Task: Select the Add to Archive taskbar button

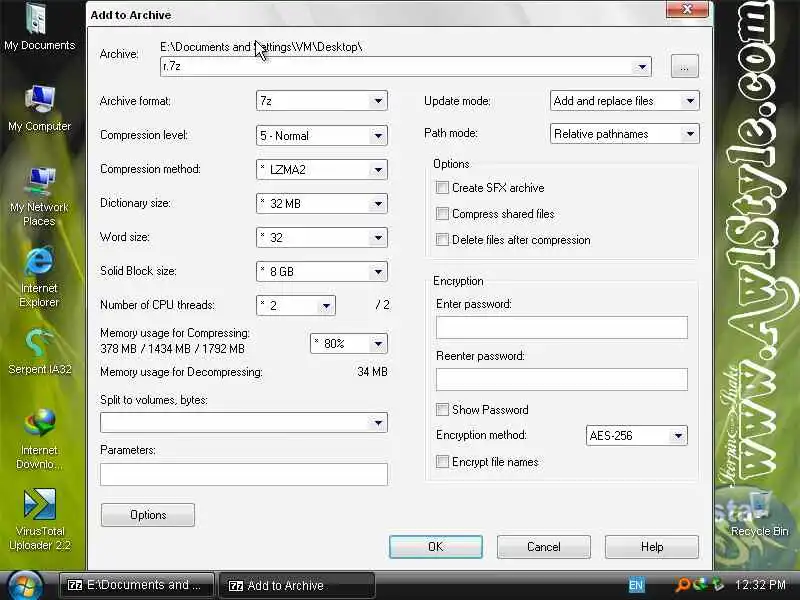Action: [297, 585]
